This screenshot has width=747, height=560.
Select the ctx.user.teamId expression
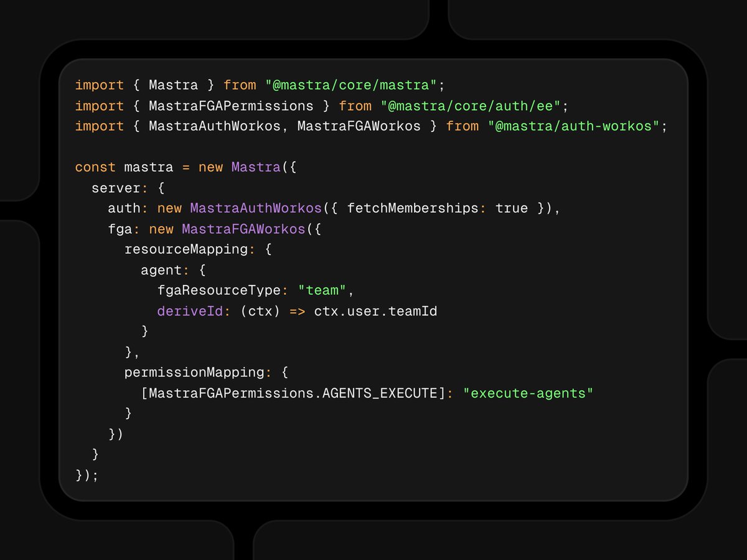(x=375, y=311)
